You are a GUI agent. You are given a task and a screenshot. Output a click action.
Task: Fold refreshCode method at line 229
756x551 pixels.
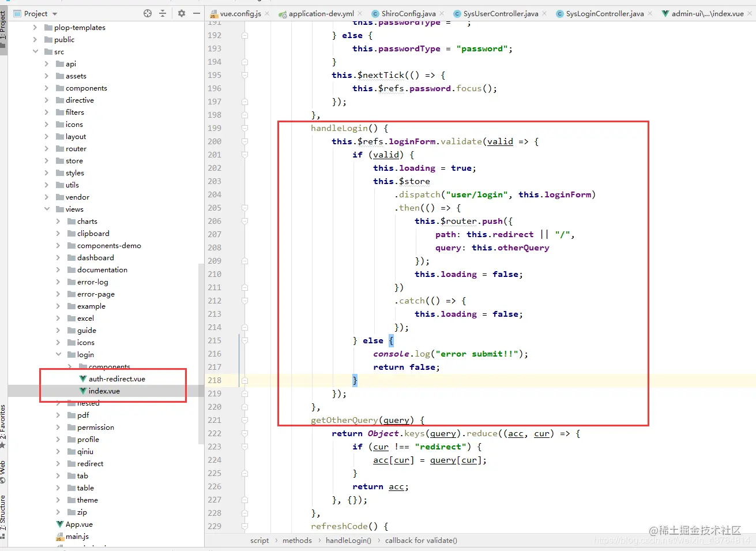point(245,526)
